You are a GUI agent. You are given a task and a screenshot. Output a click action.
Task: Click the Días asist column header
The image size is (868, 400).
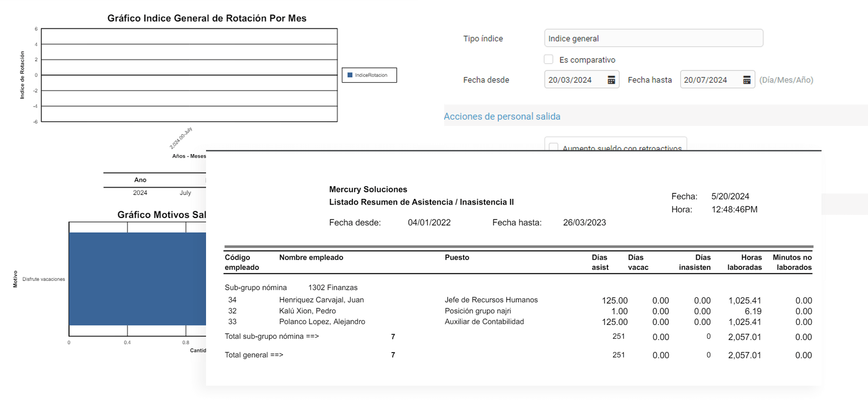click(600, 262)
